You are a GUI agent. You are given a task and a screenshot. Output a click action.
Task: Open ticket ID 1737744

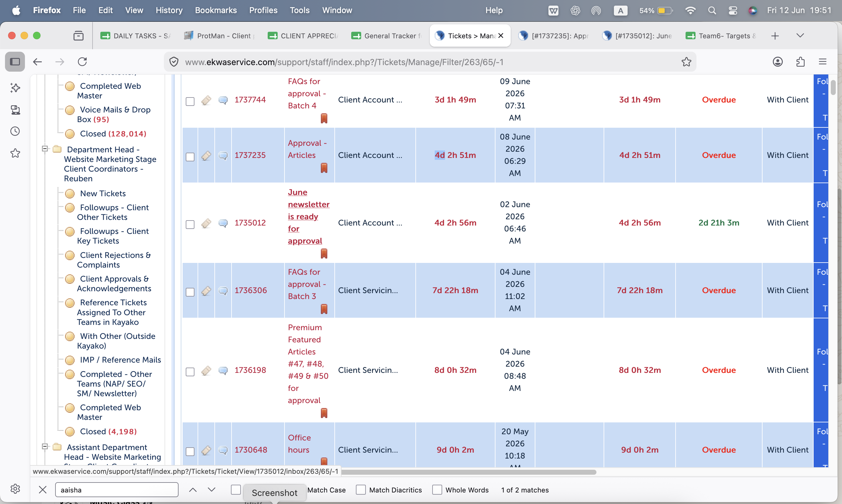[250, 100]
